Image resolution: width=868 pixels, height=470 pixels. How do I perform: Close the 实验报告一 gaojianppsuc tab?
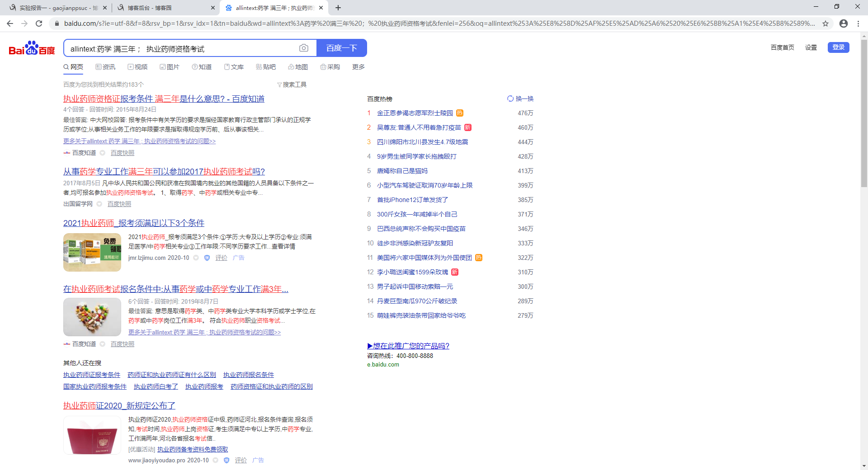point(105,8)
